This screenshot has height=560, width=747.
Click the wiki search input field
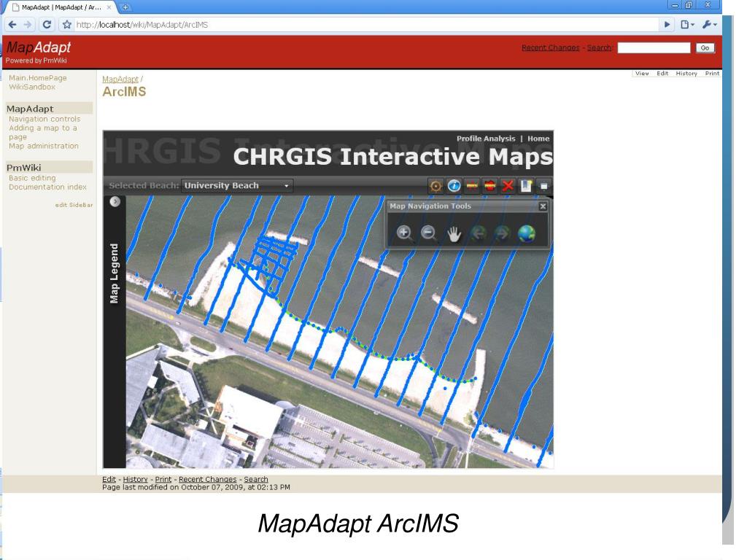(654, 47)
